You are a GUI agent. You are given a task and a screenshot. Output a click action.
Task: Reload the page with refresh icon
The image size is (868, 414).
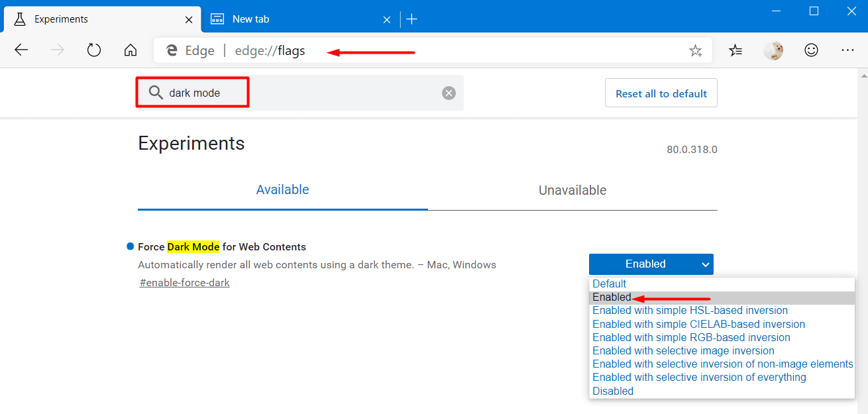pyautogui.click(x=94, y=50)
